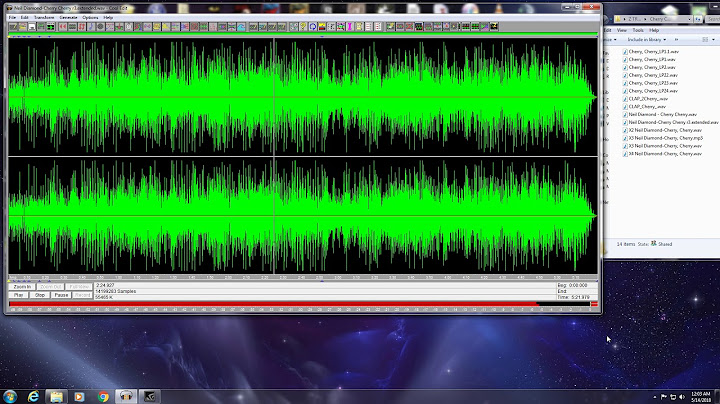Click the 14199283 Samples status text
This screenshot has height=404, width=720.
[x=115, y=291]
